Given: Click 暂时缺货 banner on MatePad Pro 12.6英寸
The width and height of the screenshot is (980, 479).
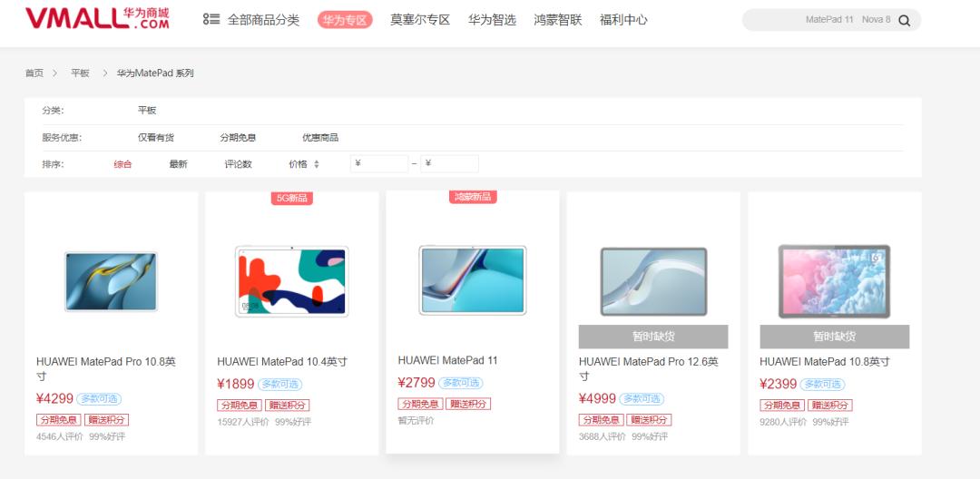Looking at the screenshot, I should coord(653,337).
